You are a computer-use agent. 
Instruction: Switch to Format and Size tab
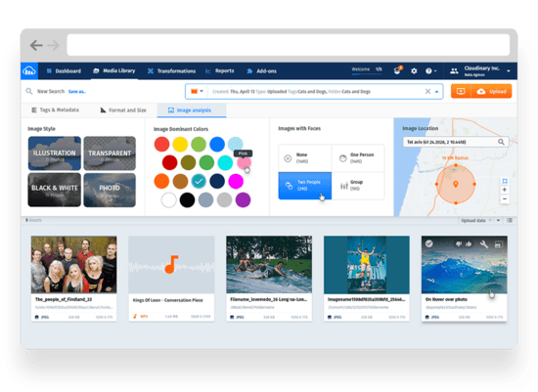[x=123, y=110]
